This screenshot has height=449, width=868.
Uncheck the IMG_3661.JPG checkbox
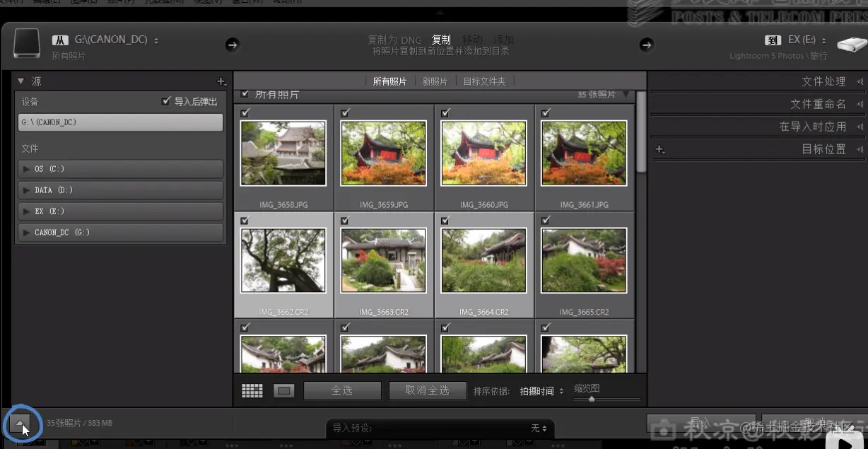point(546,112)
